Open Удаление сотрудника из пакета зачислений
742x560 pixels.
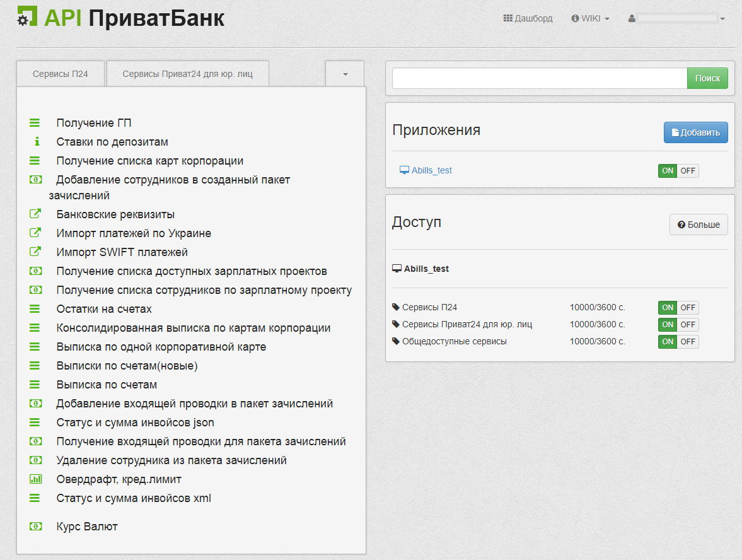coord(171,460)
